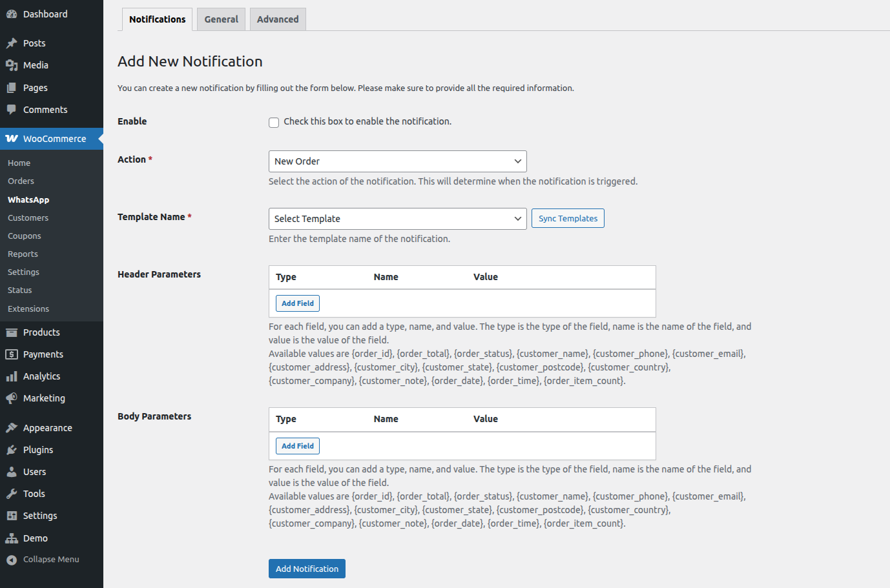Click the Marketing megaphone icon

(12, 398)
